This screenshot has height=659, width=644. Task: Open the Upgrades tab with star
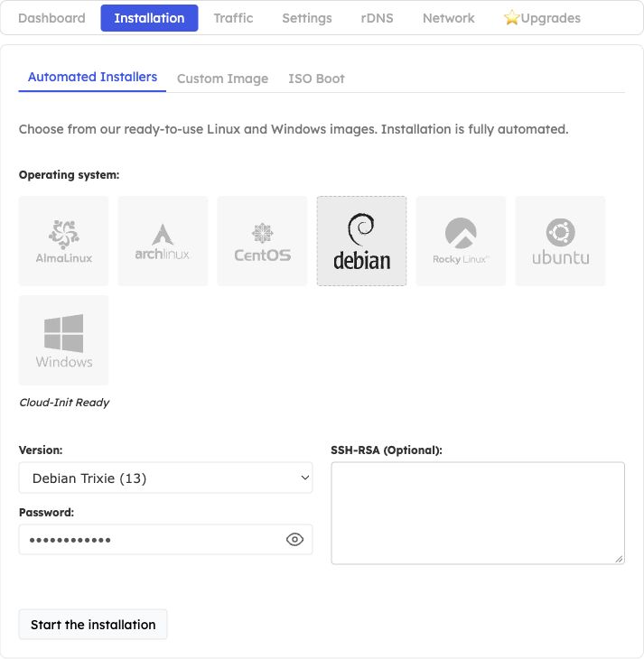click(542, 18)
